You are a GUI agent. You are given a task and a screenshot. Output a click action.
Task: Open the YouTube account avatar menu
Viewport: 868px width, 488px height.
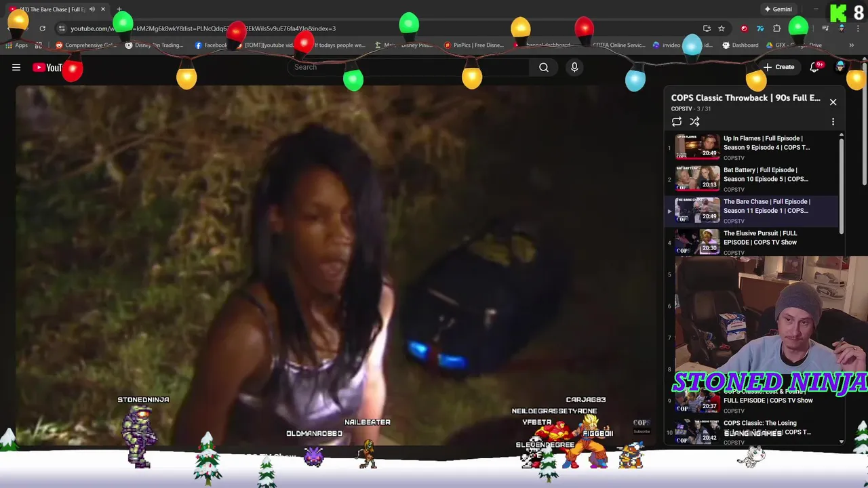pyautogui.click(x=840, y=67)
